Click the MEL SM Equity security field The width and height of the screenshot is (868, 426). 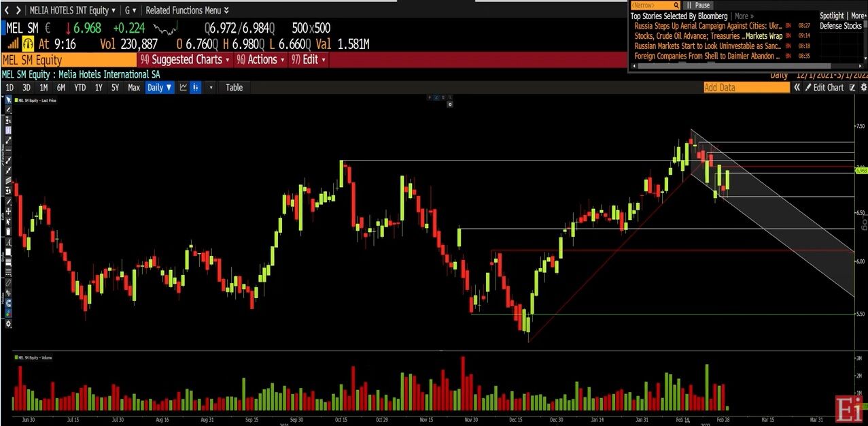coord(68,60)
